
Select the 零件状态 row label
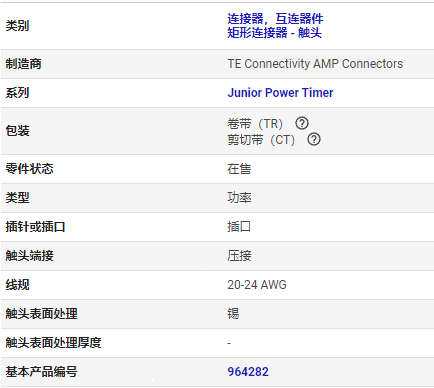pos(29,169)
